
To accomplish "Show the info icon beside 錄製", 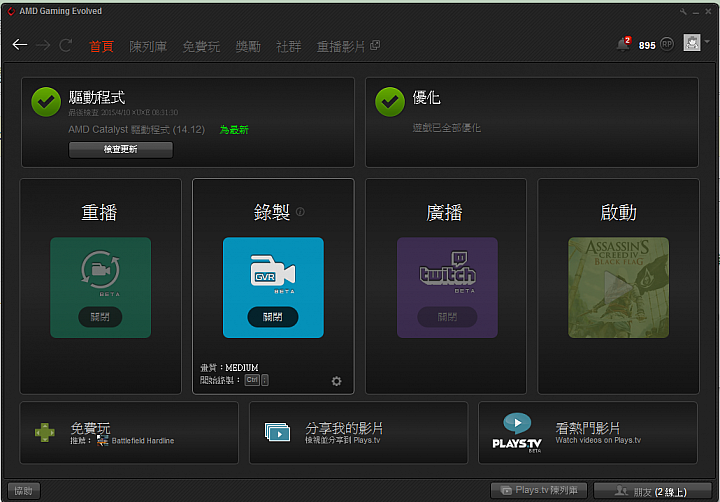I will click(x=300, y=212).
